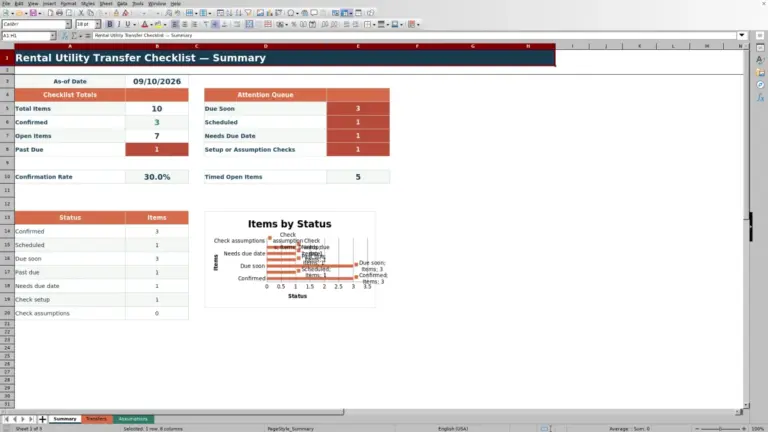This screenshot has width=768, height=432.
Task: Open the File menu
Action: [6, 3]
